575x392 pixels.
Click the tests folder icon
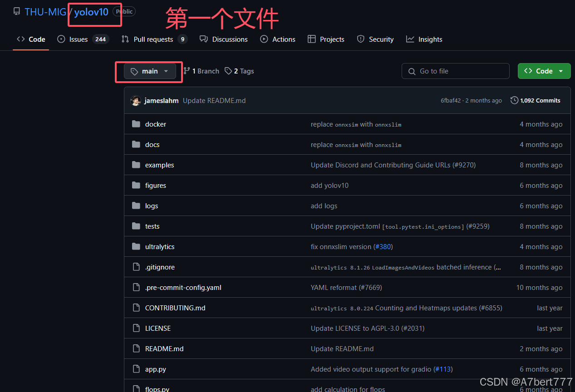pyautogui.click(x=136, y=226)
